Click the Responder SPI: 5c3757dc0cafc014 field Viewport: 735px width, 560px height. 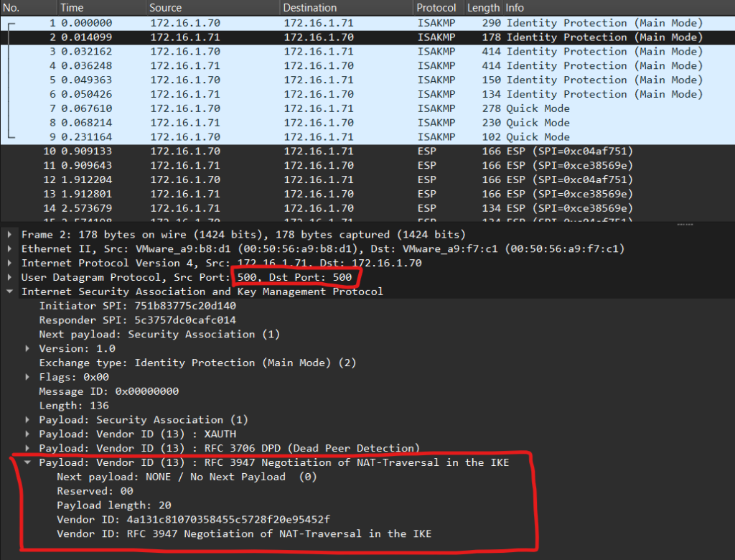137,320
